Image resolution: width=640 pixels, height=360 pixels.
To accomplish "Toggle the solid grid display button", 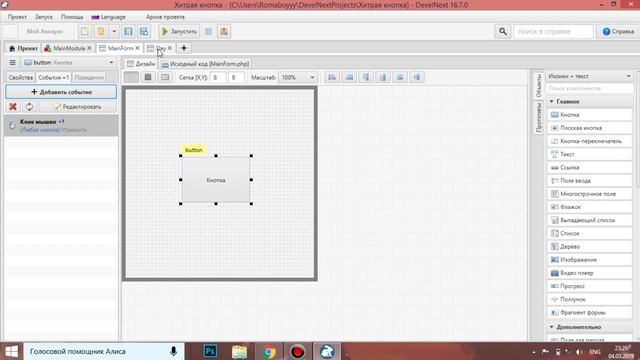I will (148, 77).
